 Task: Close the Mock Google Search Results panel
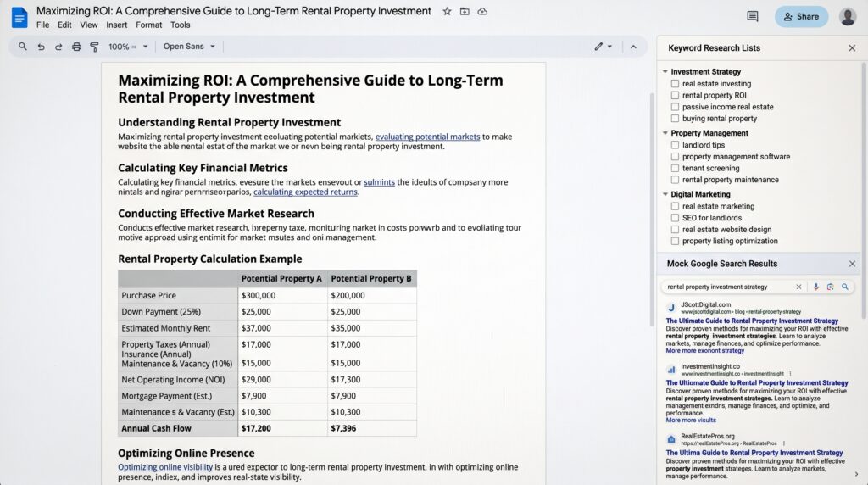852,264
